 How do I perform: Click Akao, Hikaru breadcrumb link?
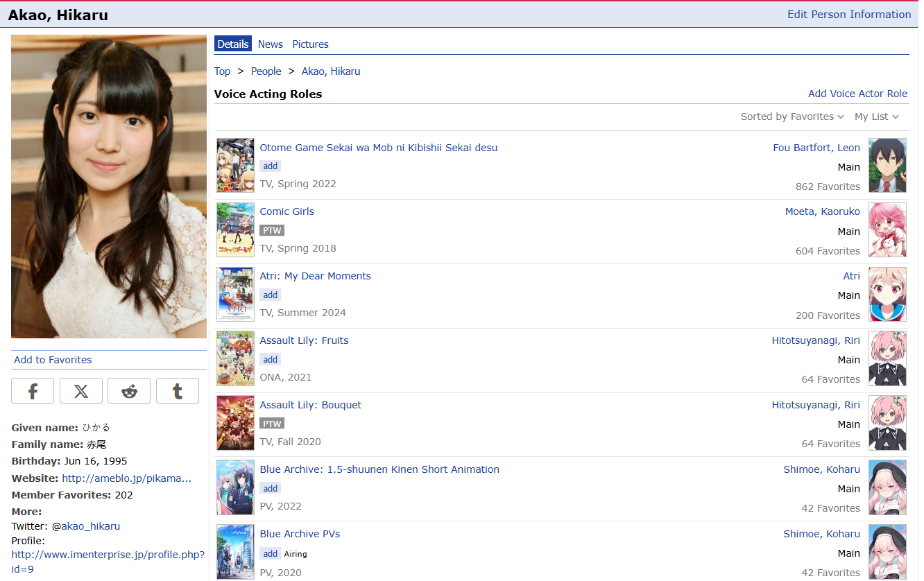tap(331, 71)
